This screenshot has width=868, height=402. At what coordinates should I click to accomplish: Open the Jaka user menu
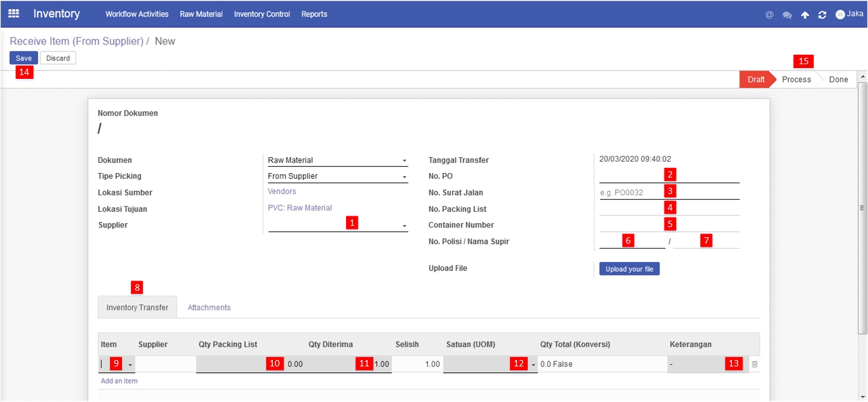[850, 14]
